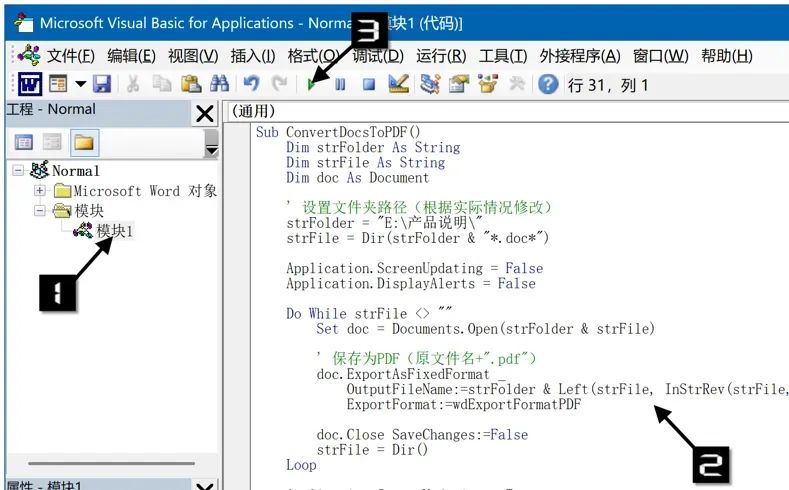The image size is (789, 490).
Task: Click the VBA application title bar icon
Action: point(23,22)
